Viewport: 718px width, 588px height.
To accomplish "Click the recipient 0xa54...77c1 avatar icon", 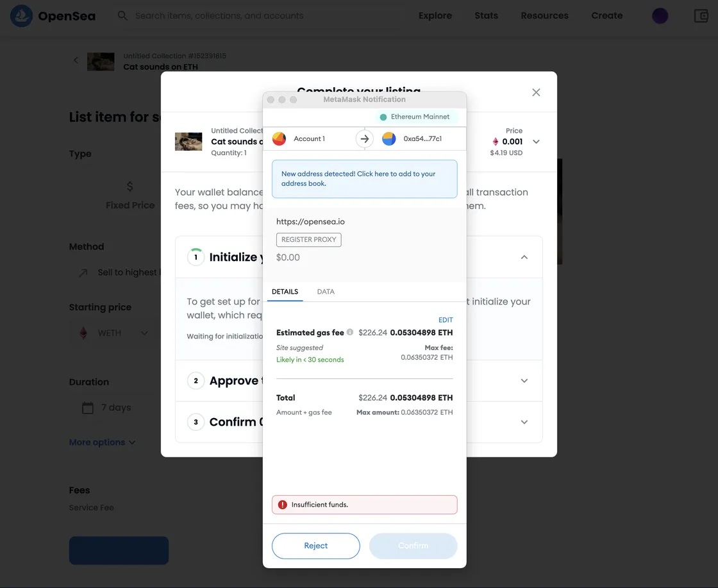I will click(388, 139).
